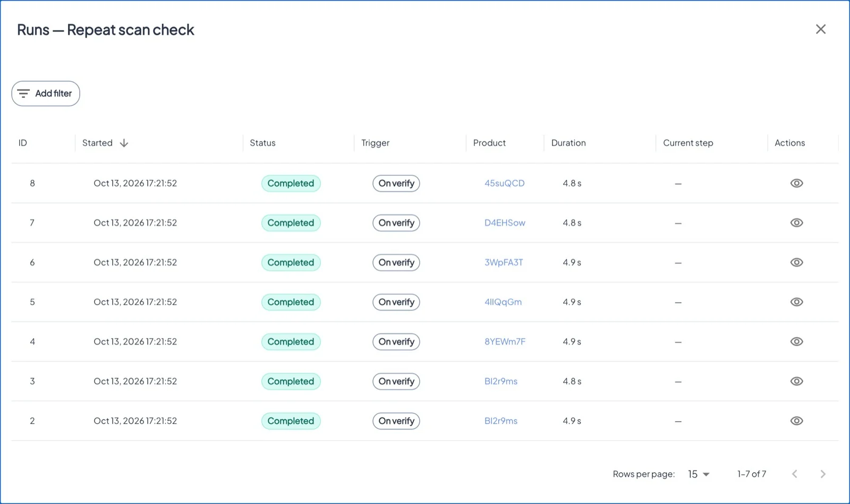
Task: Sort by the ID column header
Action: (23, 143)
